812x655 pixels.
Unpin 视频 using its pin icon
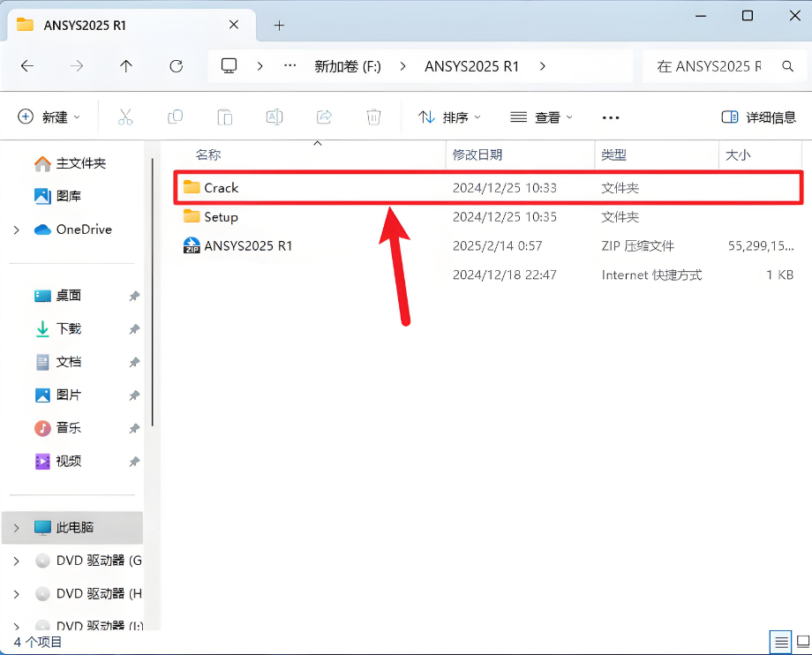pyautogui.click(x=134, y=462)
